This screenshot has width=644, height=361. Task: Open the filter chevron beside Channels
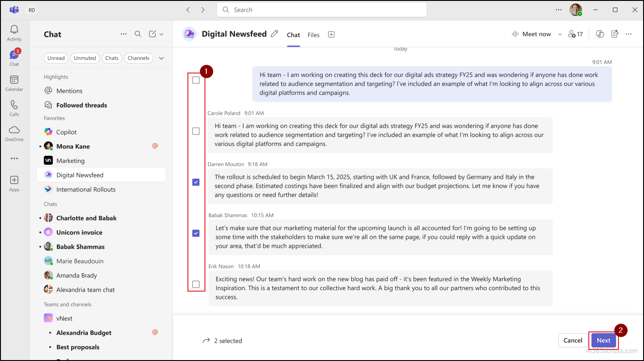pyautogui.click(x=161, y=58)
